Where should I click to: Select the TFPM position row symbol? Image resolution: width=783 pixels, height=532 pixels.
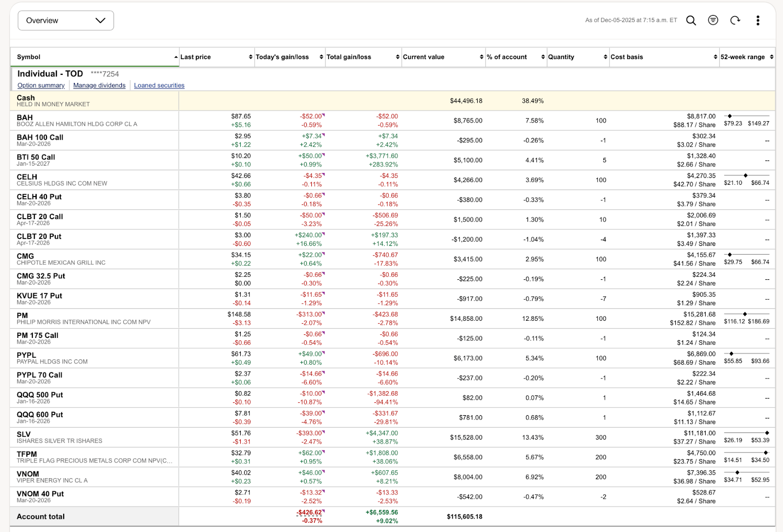coord(26,454)
